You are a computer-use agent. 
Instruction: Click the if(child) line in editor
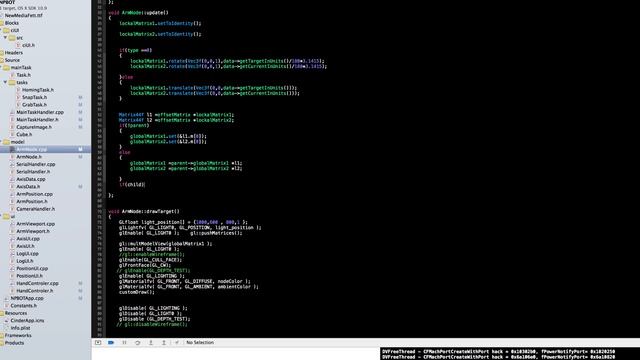click(x=132, y=184)
